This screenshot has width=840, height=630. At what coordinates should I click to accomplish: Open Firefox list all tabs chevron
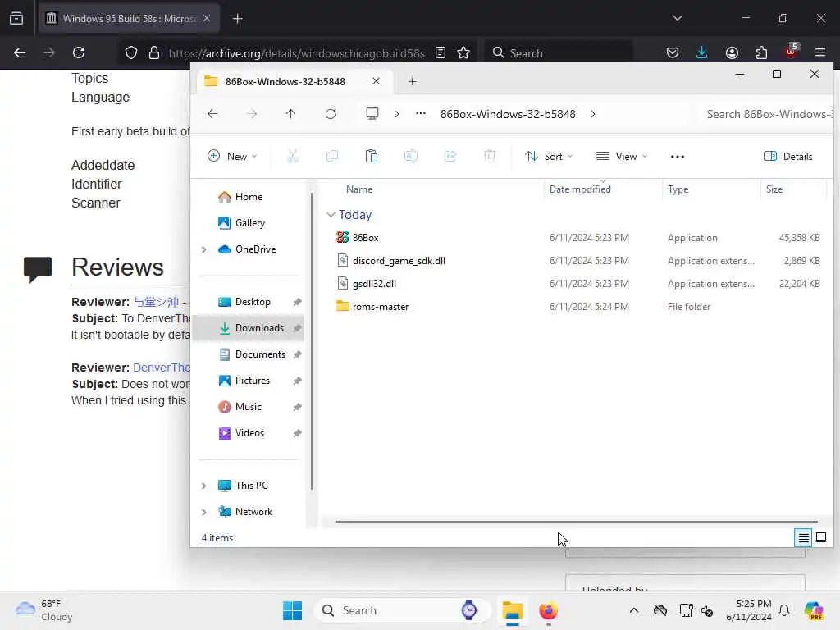[x=677, y=18]
